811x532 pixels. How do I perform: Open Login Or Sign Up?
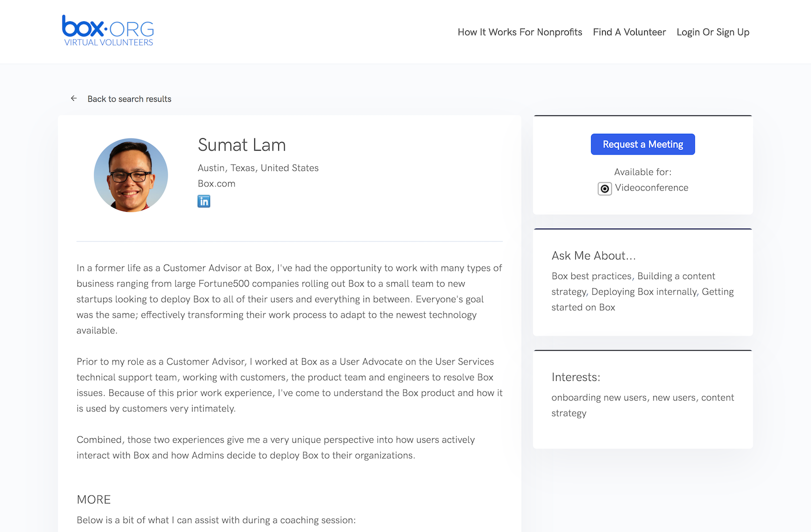click(x=713, y=32)
